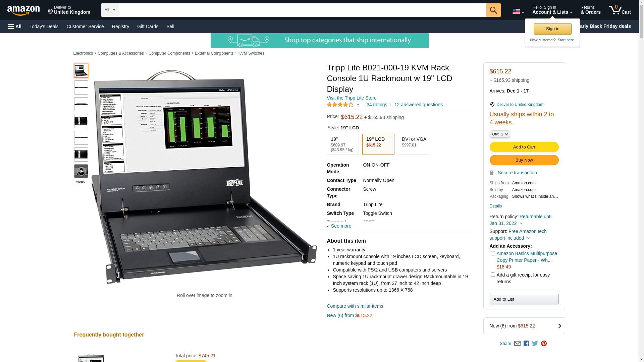Share via email envelope icon
The width and height of the screenshot is (644, 362).
(517, 344)
